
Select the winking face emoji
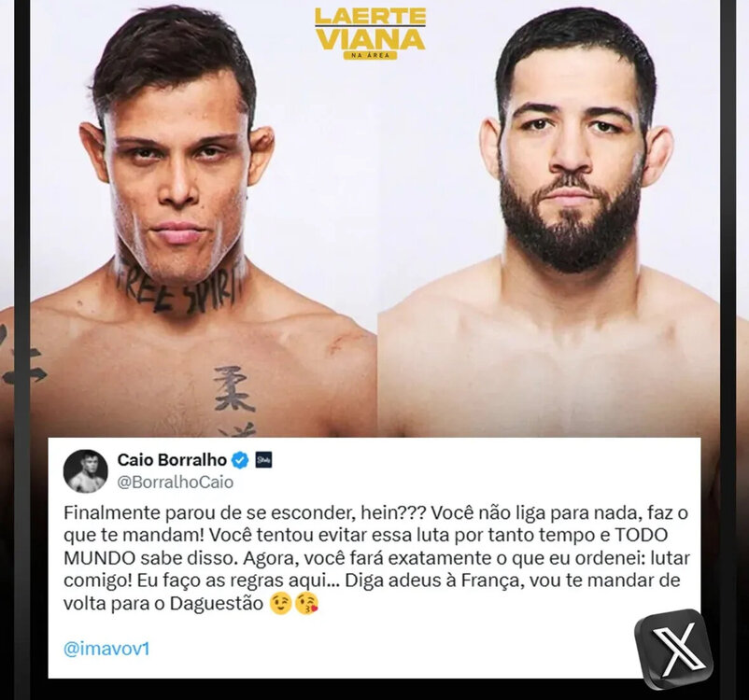[281, 604]
